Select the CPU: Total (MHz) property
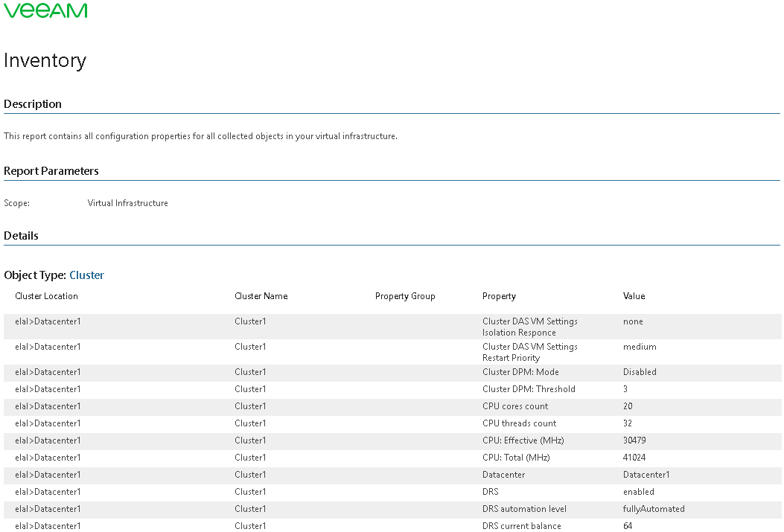The image size is (784, 532). [x=516, y=458]
